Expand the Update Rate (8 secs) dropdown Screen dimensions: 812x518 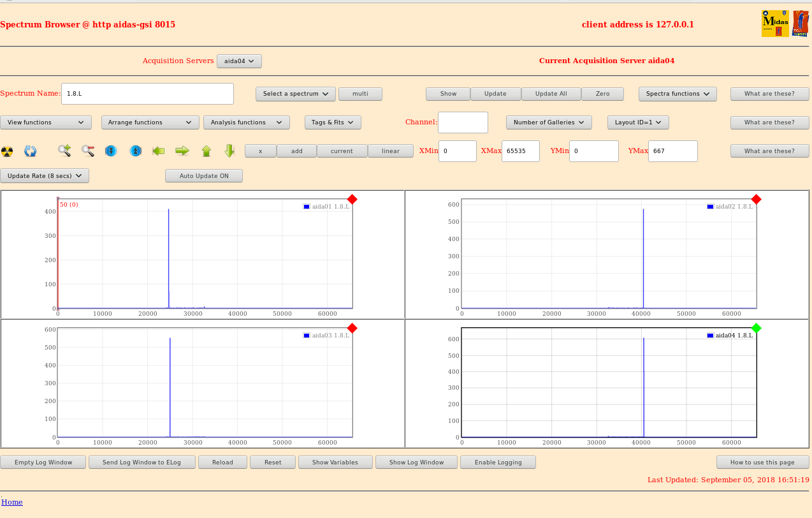45,175
